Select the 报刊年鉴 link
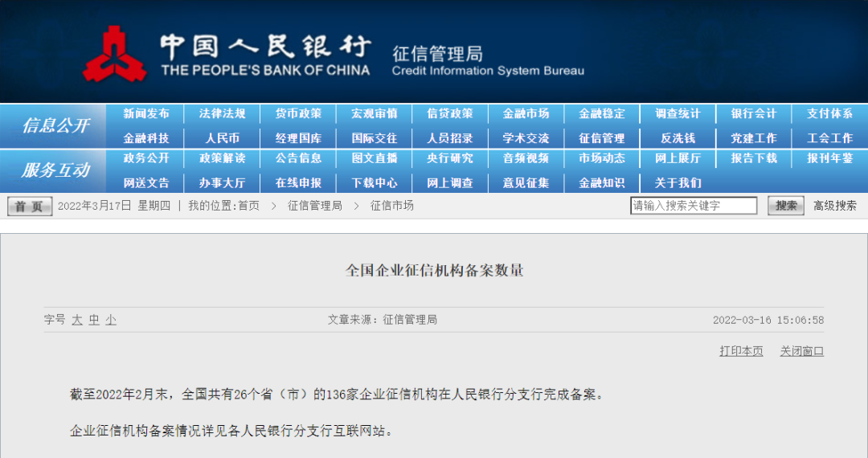868x458 pixels. click(829, 158)
